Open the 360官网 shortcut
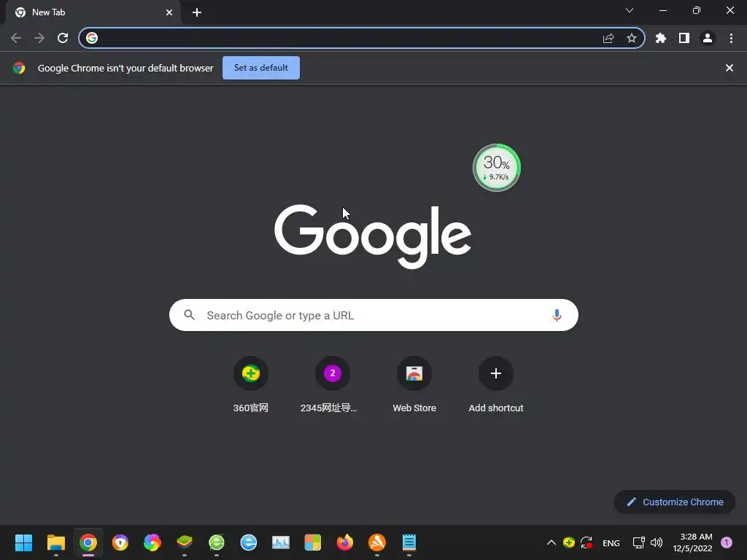 tap(251, 385)
